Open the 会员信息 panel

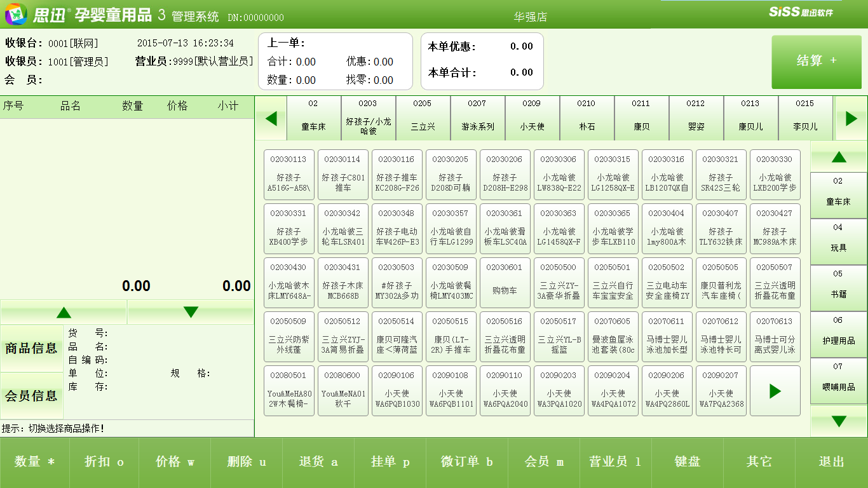coord(32,396)
